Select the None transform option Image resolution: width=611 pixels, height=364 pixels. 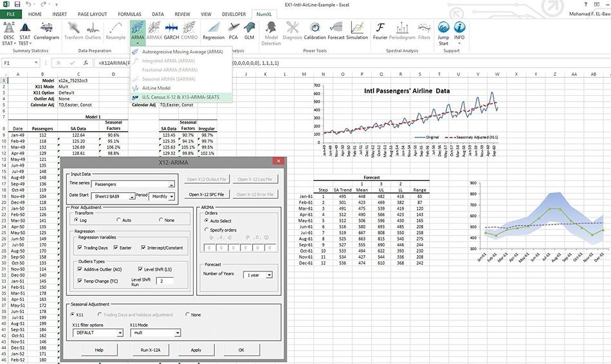click(x=167, y=220)
